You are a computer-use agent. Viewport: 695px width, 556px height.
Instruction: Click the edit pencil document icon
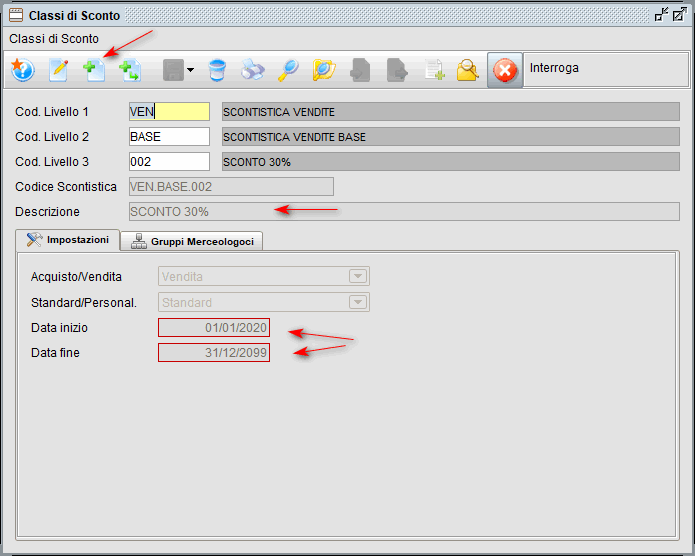point(59,70)
